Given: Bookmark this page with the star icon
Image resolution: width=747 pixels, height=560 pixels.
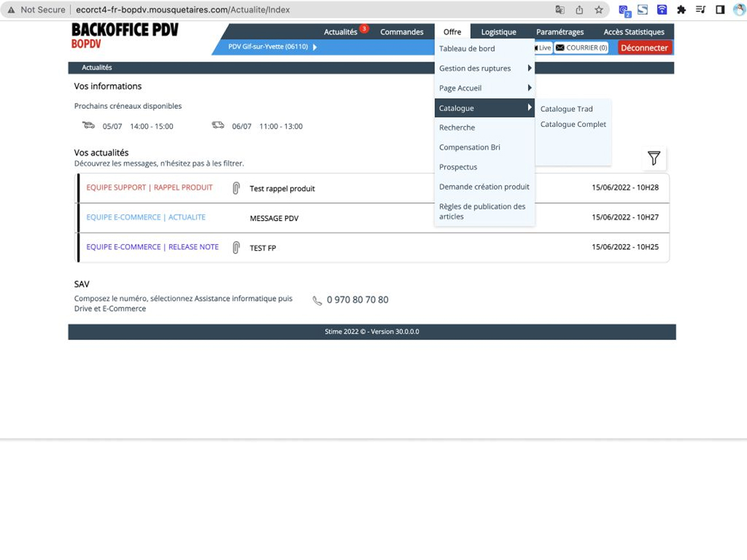Looking at the screenshot, I should 599,10.
